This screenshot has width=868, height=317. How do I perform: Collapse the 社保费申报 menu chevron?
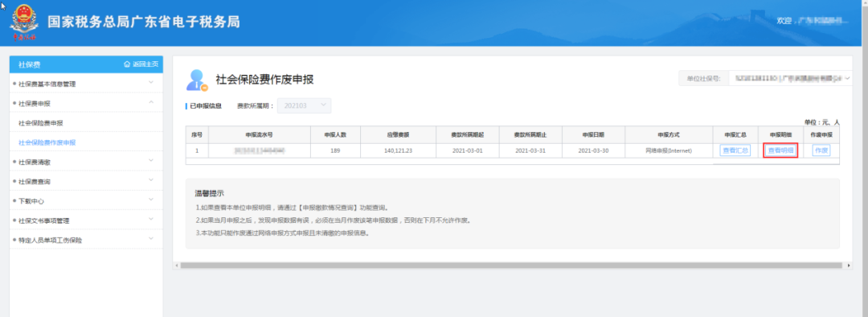coord(151,102)
